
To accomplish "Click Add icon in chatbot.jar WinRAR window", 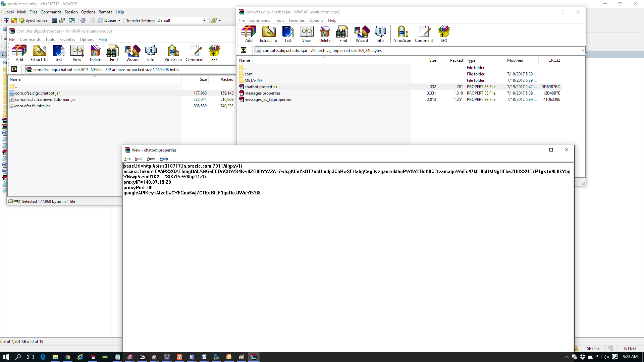I will 249,34.
